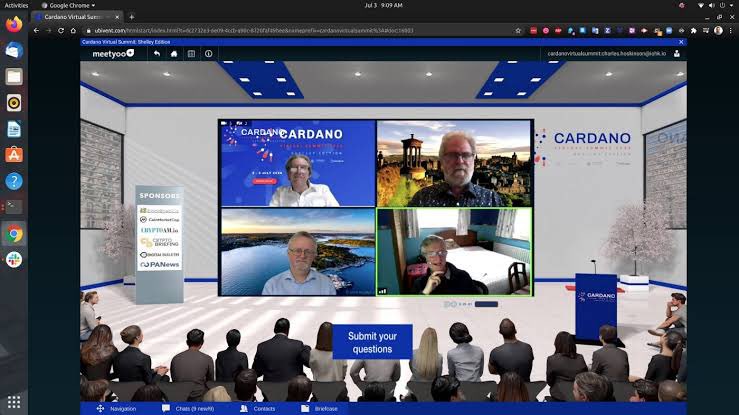Show Applications grid in the dock

(14, 402)
